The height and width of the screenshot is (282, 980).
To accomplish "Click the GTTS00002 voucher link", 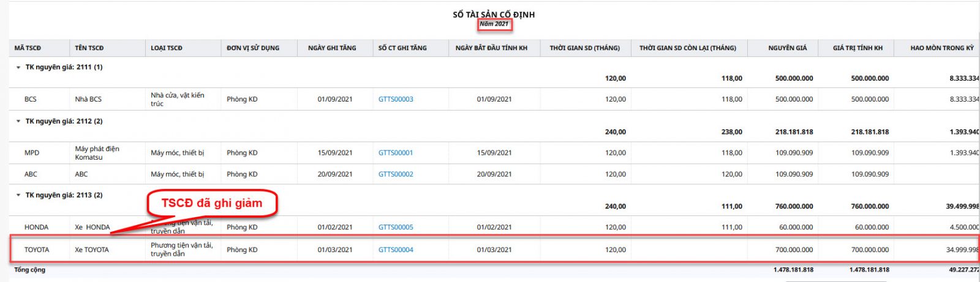I will pyautogui.click(x=396, y=174).
